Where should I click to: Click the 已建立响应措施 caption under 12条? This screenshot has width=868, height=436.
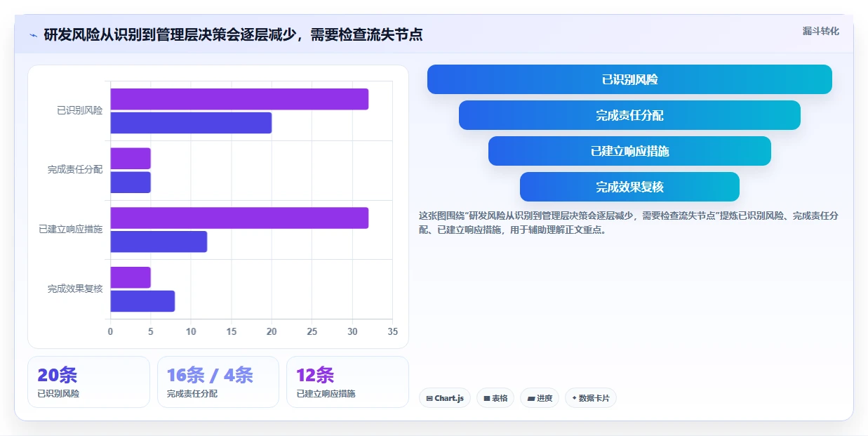pos(326,394)
